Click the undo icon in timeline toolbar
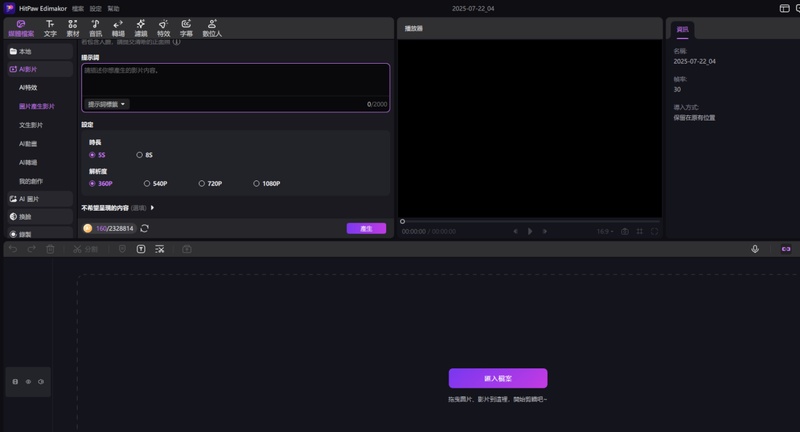 tap(13, 249)
